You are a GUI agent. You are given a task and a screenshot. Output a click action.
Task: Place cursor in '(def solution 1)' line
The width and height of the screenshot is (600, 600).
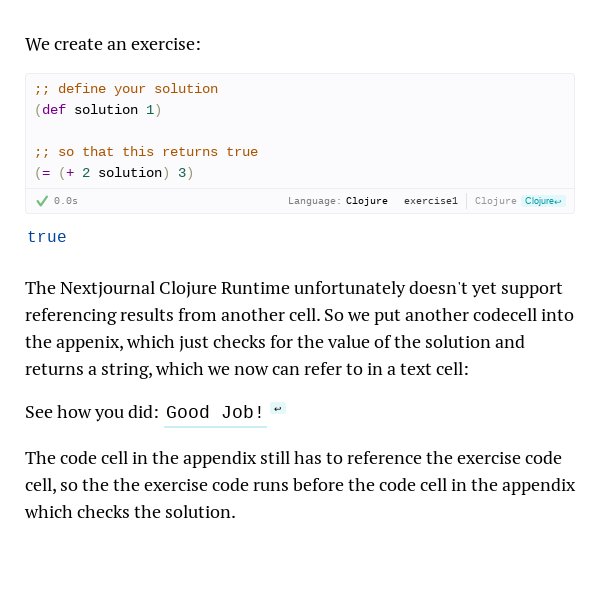click(98, 110)
